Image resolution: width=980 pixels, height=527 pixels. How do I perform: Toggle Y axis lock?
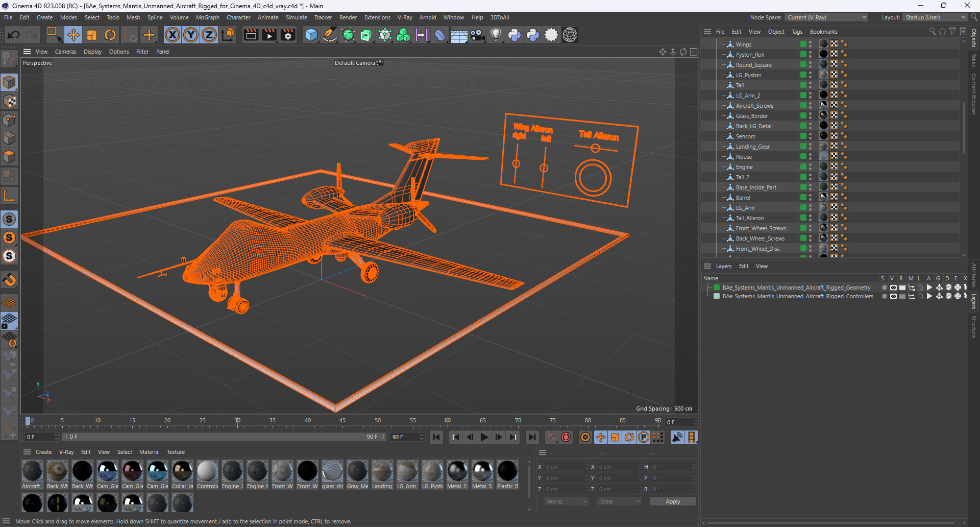point(191,35)
